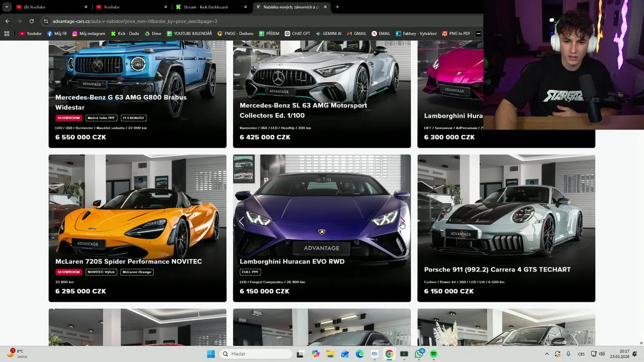Open weather widget showing 8°C Jasno
The image size is (644, 362).
18,353
